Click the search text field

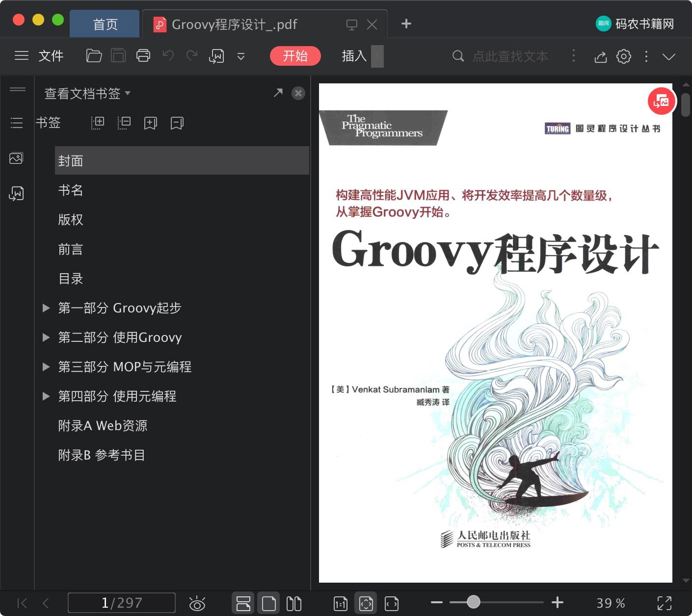pos(510,56)
